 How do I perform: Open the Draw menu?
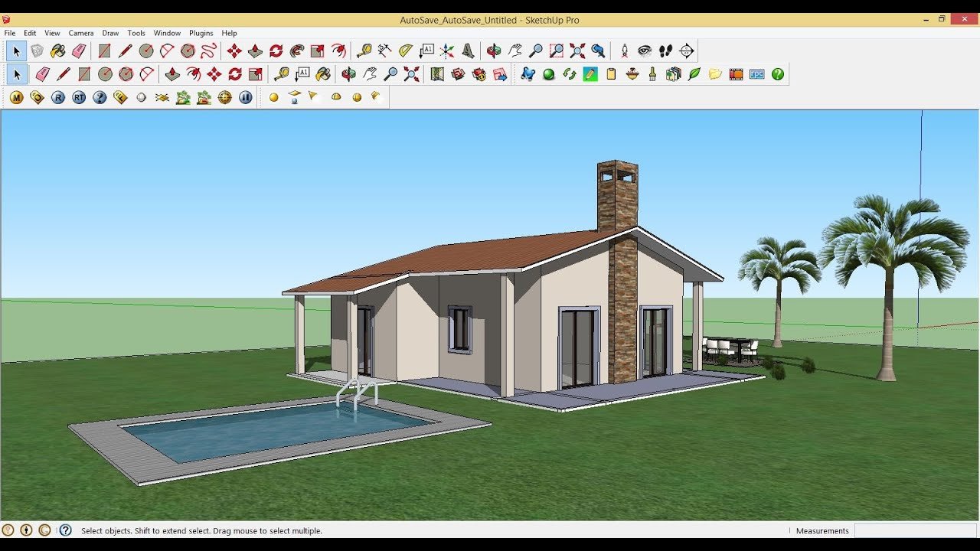(x=110, y=33)
